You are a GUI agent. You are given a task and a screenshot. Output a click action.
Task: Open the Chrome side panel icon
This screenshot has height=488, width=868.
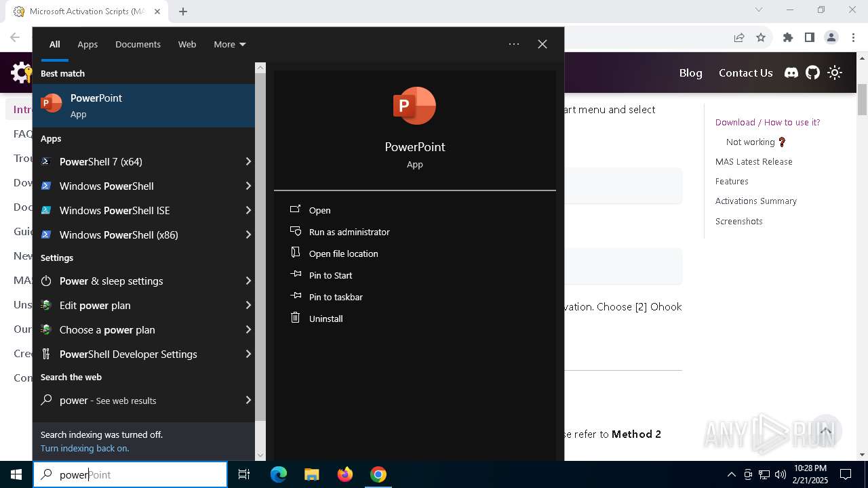tap(809, 37)
